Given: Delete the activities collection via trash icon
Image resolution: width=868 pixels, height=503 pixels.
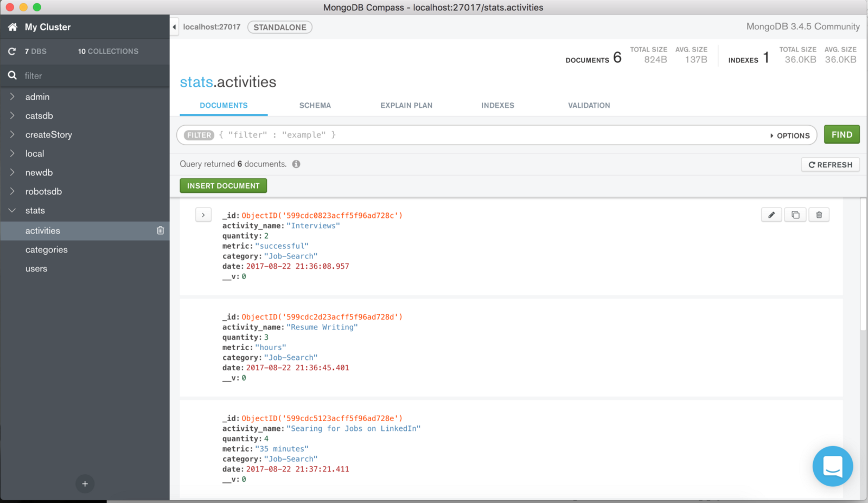Looking at the screenshot, I should [x=161, y=230].
